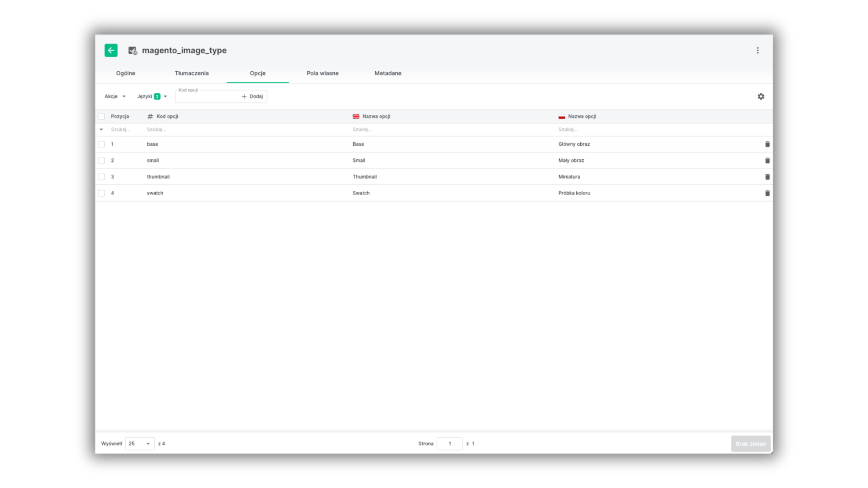Tick the swatch row checkbox
Screen dimensions: 868x488
pos(101,193)
